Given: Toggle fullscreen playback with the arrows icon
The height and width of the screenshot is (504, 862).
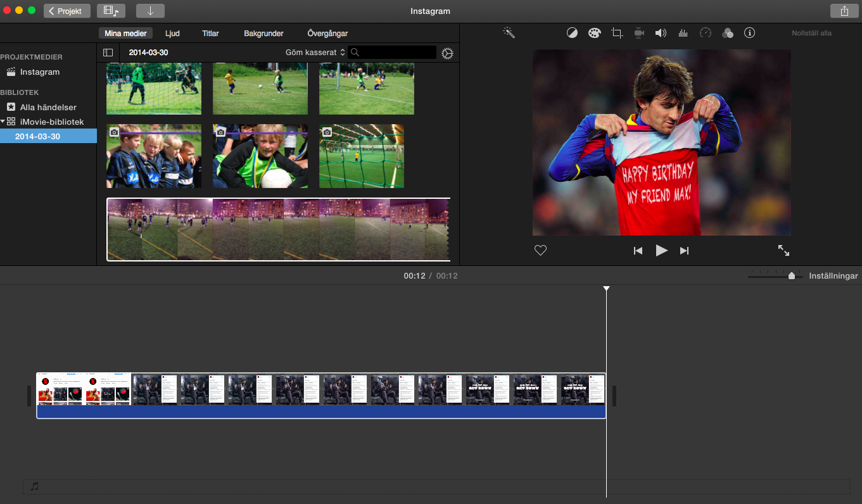Looking at the screenshot, I should click(783, 250).
